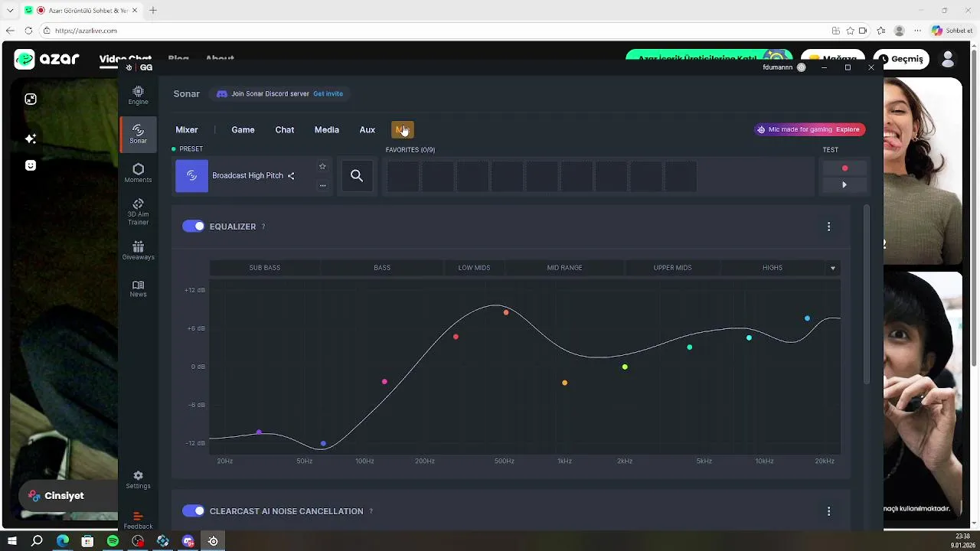This screenshot has height=551, width=980.
Task: Open Azar profile avatar at top right
Action: 948,59
